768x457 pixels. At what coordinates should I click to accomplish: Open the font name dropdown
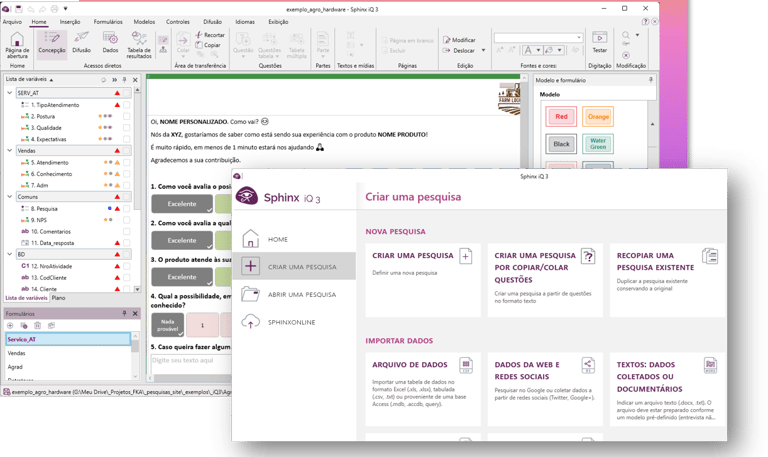[579, 38]
